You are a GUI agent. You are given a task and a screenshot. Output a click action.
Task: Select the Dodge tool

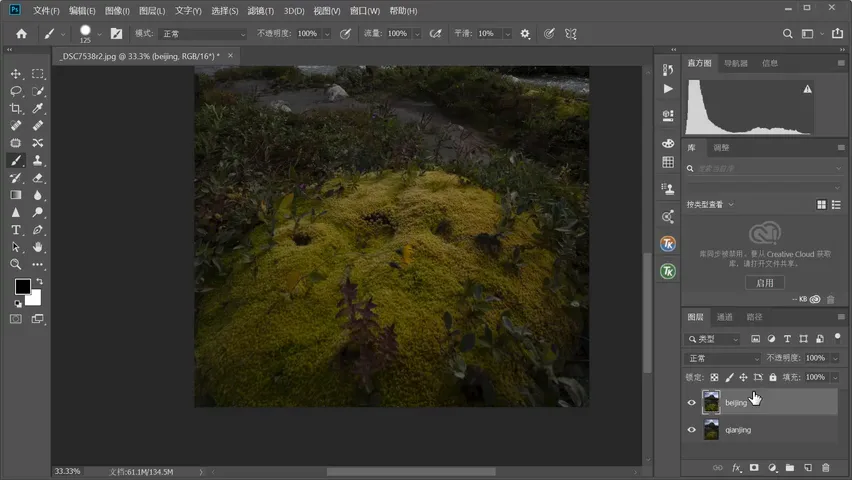tap(37, 213)
